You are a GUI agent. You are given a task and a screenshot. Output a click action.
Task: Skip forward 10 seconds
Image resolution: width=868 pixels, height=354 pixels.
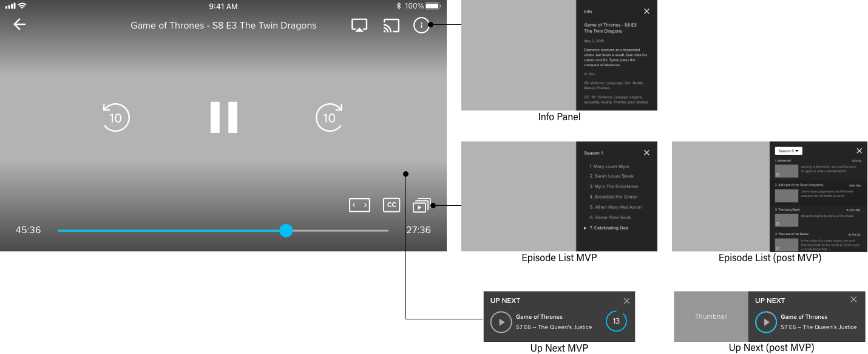tap(330, 117)
